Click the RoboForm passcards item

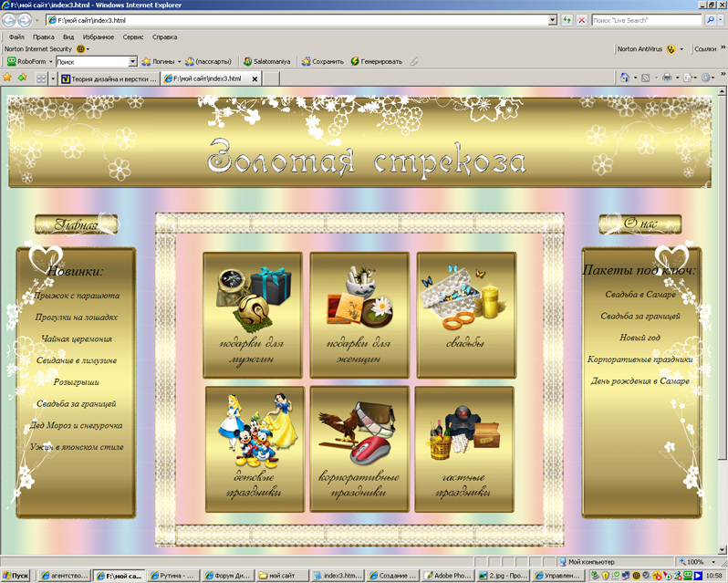[x=208, y=61]
